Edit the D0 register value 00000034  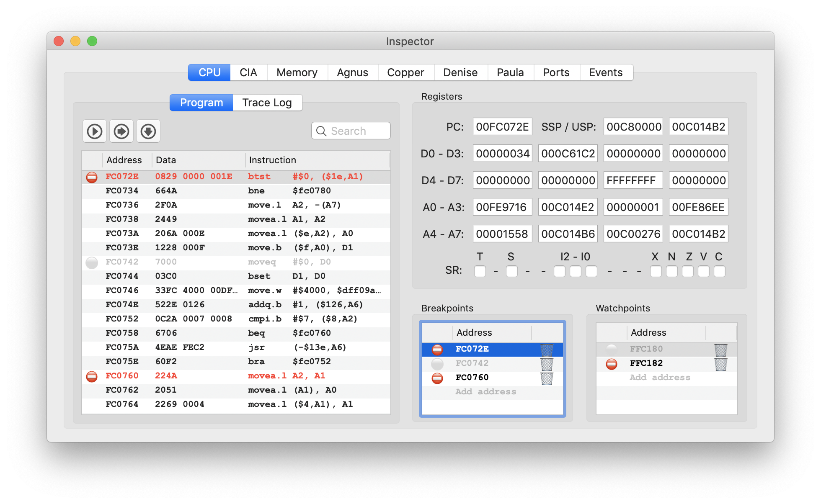pos(502,154)
